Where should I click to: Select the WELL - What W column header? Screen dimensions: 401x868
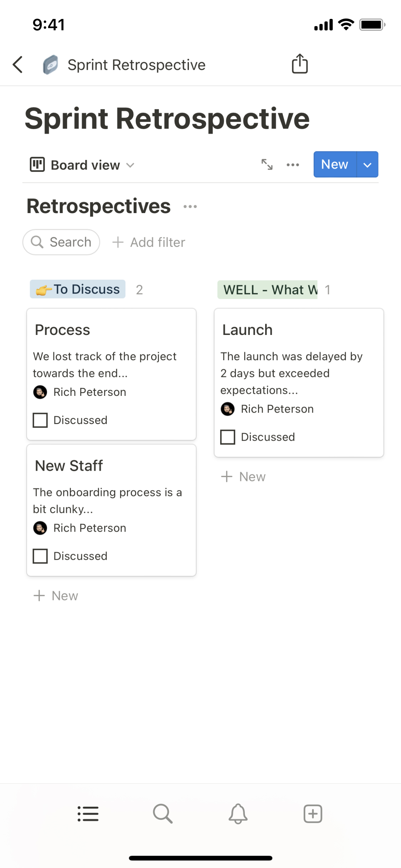tap(267, 290)
